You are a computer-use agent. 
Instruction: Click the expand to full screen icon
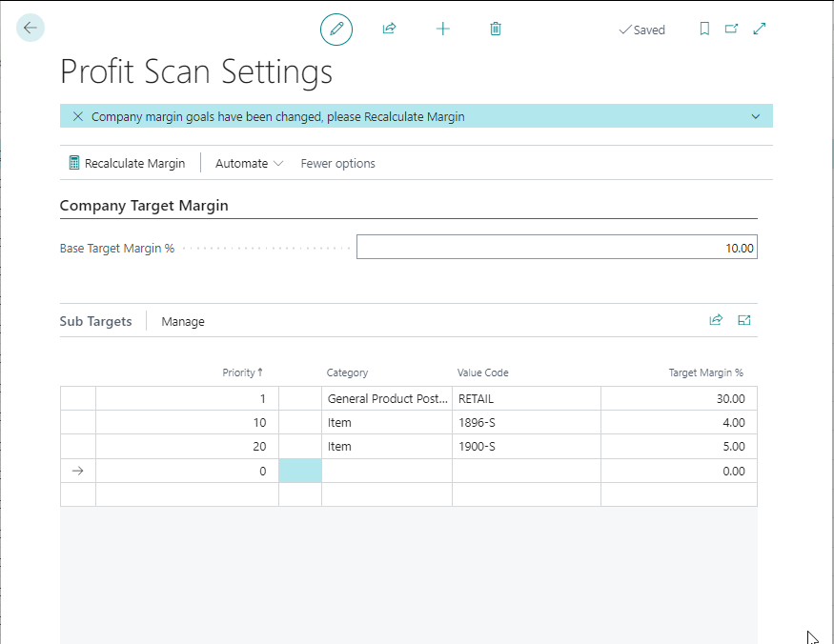tap(760, 30)
